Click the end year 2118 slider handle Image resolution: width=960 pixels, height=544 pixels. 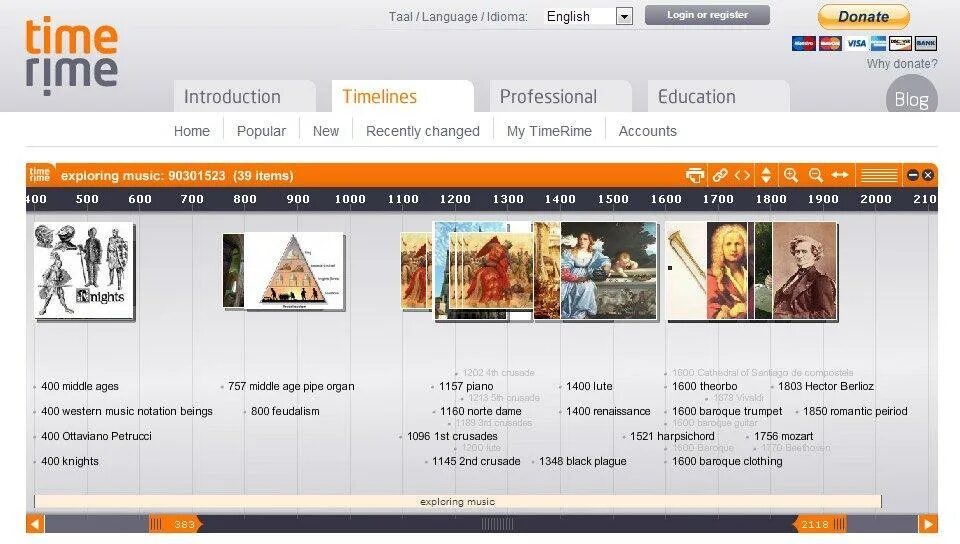tap(820, 524)
